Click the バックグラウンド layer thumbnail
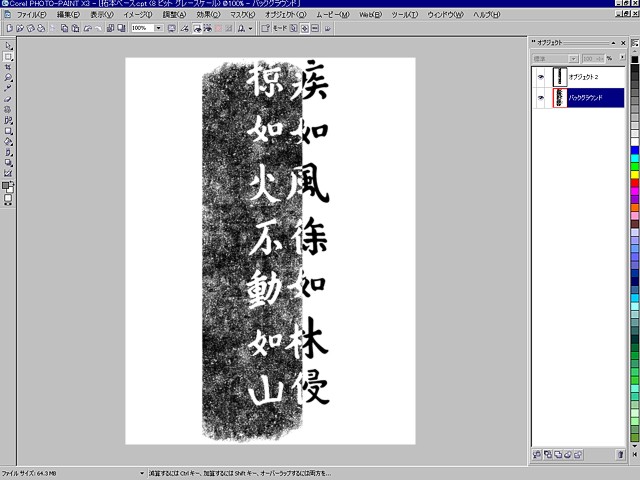 tap(560, 98)
